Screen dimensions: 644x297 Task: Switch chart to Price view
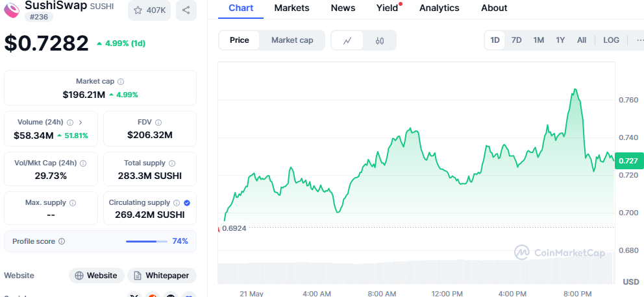click(240, 40)
